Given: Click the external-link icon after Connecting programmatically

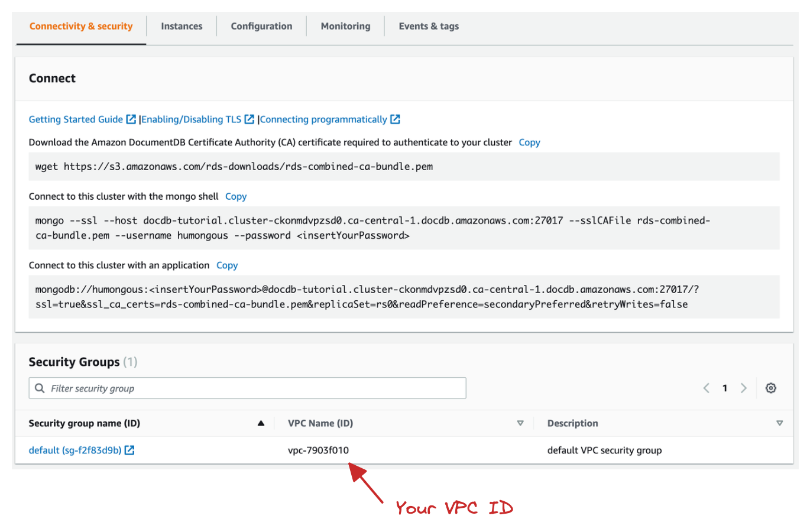Looking at the screenshot, I should [x=396, y=119].
